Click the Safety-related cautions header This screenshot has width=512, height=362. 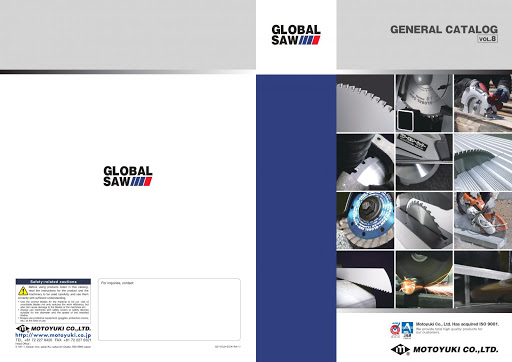[x=53, y=282]
